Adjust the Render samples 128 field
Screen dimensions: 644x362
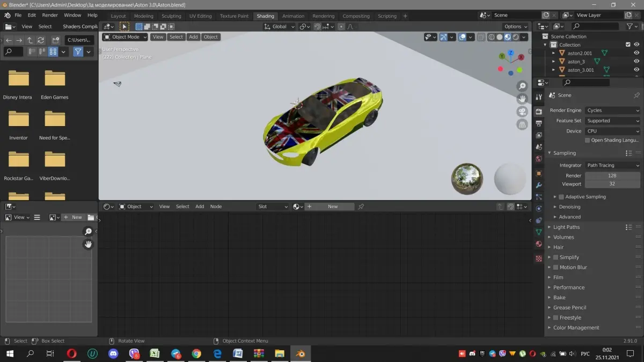(x=612, y=175)
